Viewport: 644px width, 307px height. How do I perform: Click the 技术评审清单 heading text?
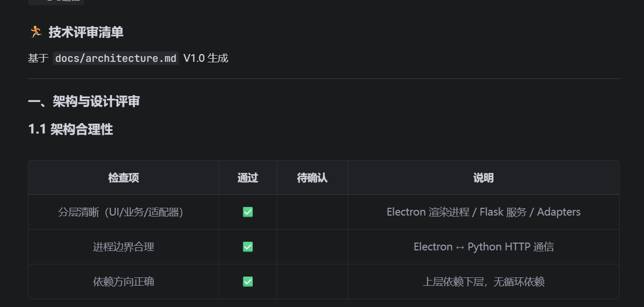(86, 32)
